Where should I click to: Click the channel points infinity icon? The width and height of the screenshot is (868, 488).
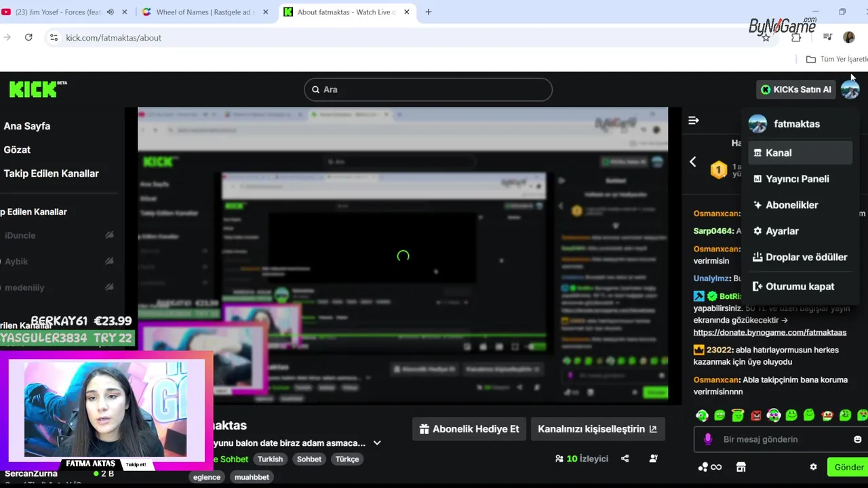tap(709, 467)
